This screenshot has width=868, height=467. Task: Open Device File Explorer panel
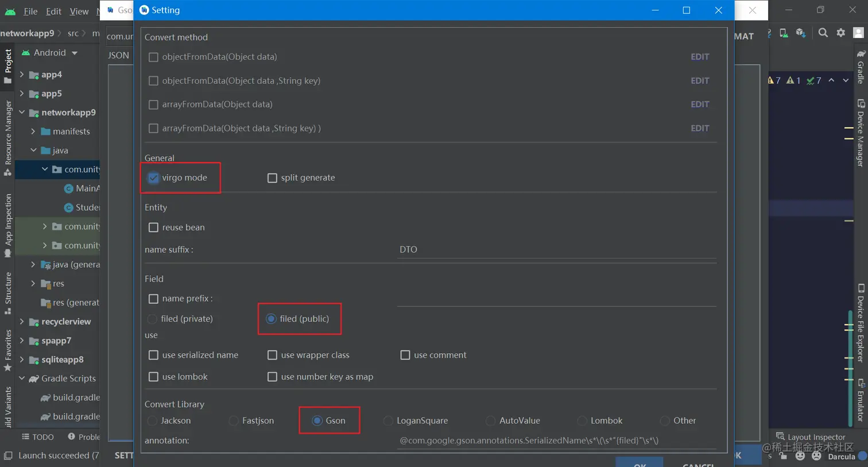[x=861, y=323]
